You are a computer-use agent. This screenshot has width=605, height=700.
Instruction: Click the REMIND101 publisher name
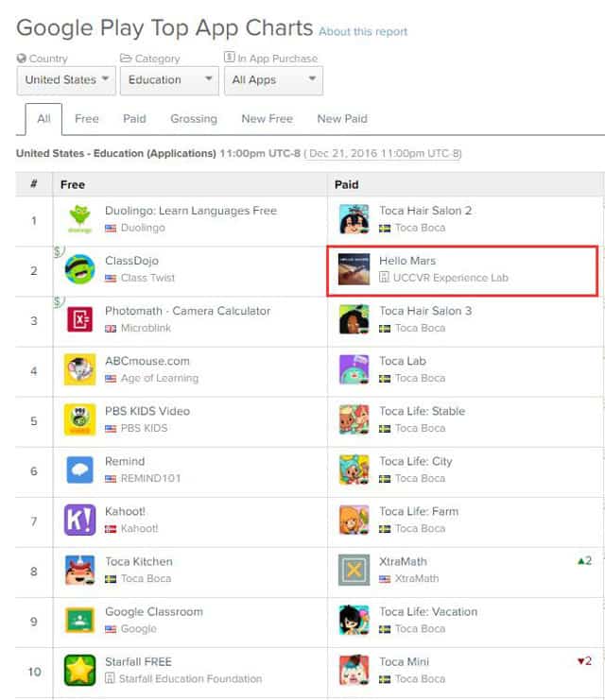pyautogui.click(x=150, y=479)
